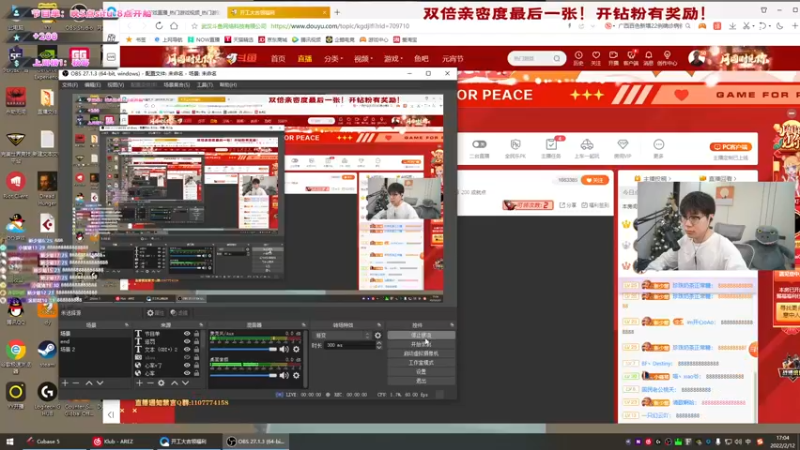Go to 直播 in Douyu navigation
The image size is (800, 450).
click(x=305, y=59)
